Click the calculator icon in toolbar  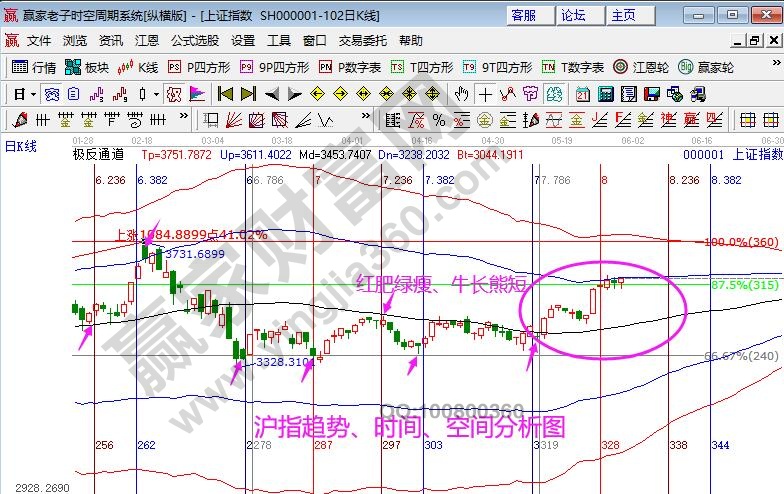[x=604, y=94]
